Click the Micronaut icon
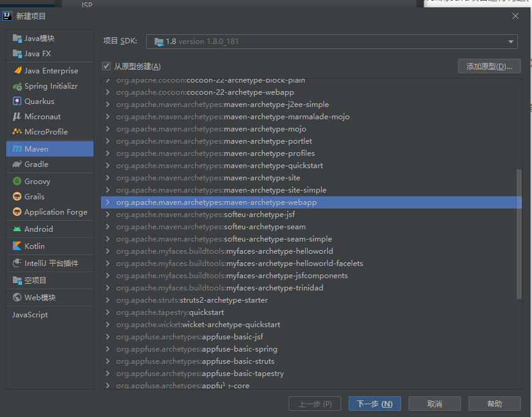The height and width of the screenshot is (417, 532). click(x=17, y=116)
